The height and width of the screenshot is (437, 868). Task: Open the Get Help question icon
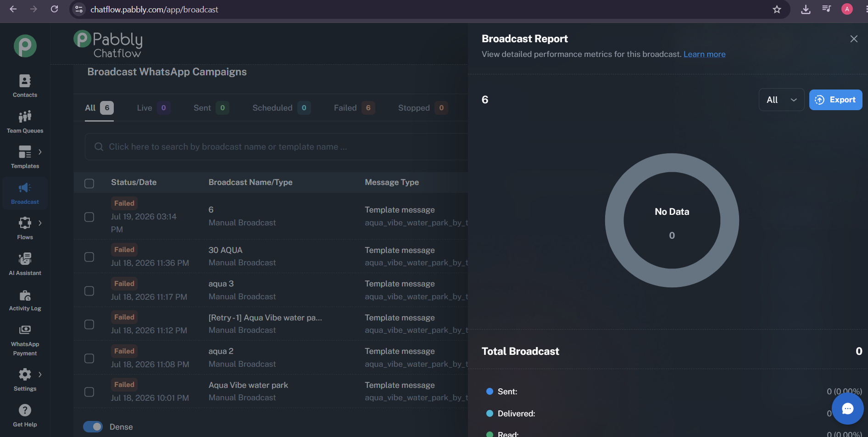tap(25, 410)
